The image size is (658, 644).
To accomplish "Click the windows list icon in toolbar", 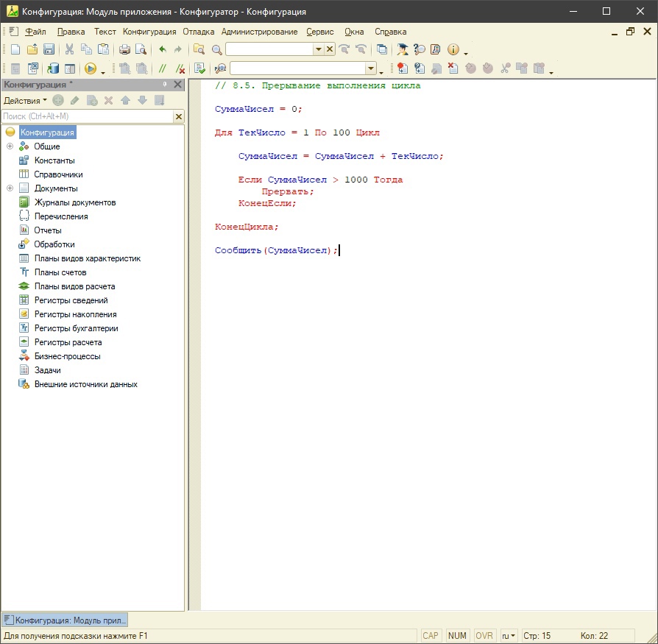I will [381, 49].
